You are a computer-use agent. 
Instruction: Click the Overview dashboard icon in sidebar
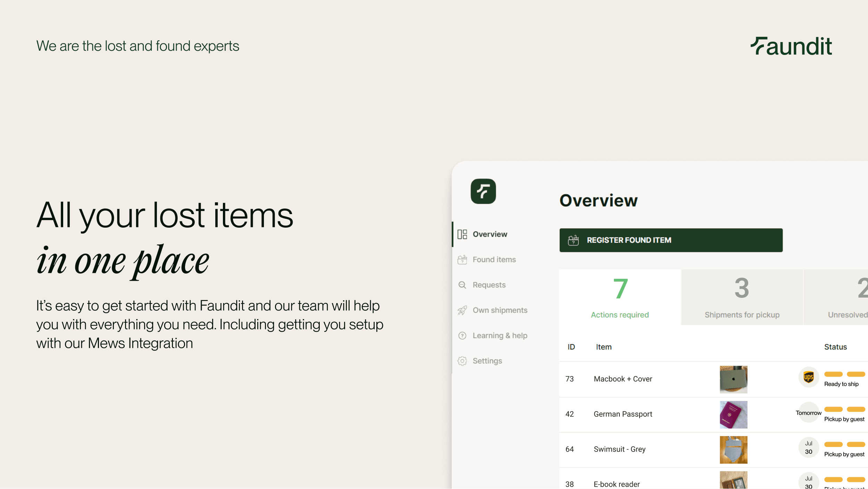tap(462, 234)
